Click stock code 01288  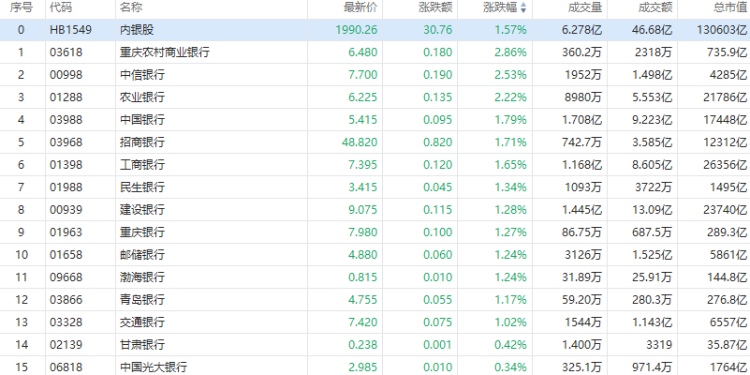click(66, 97)
